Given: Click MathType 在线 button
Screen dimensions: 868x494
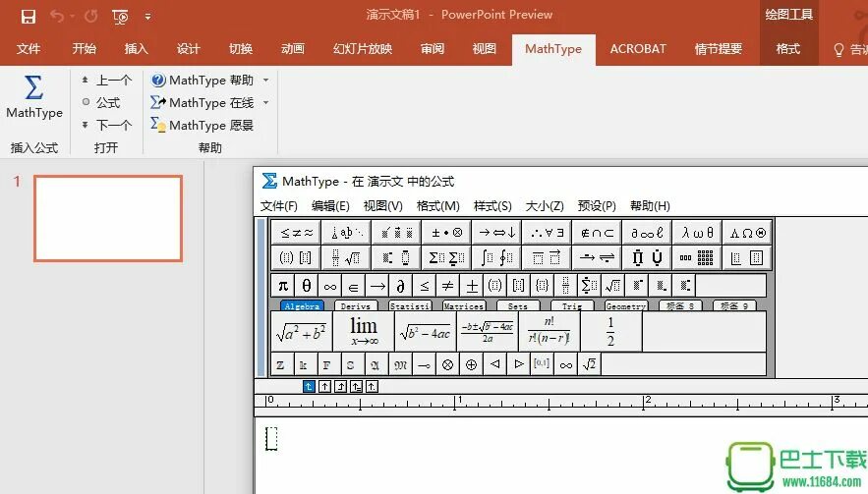Looking at the screenshot, I should coord(203,102).
